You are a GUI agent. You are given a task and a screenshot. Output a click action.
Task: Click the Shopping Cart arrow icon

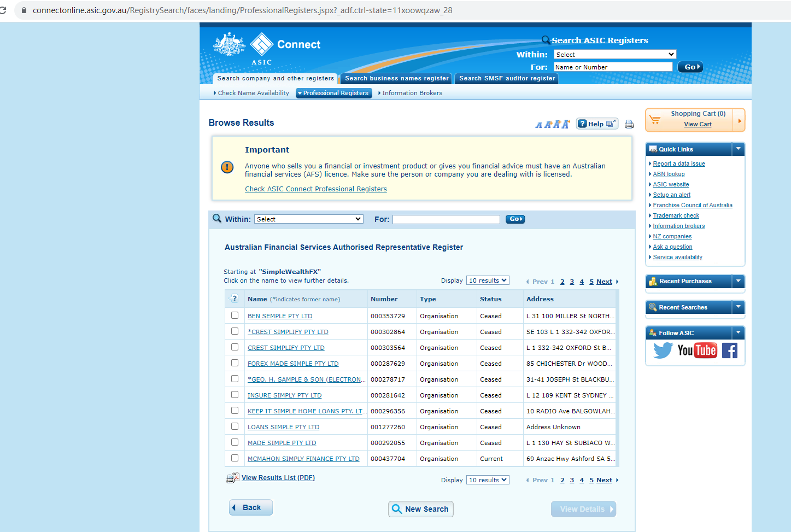tap(739, 120)
